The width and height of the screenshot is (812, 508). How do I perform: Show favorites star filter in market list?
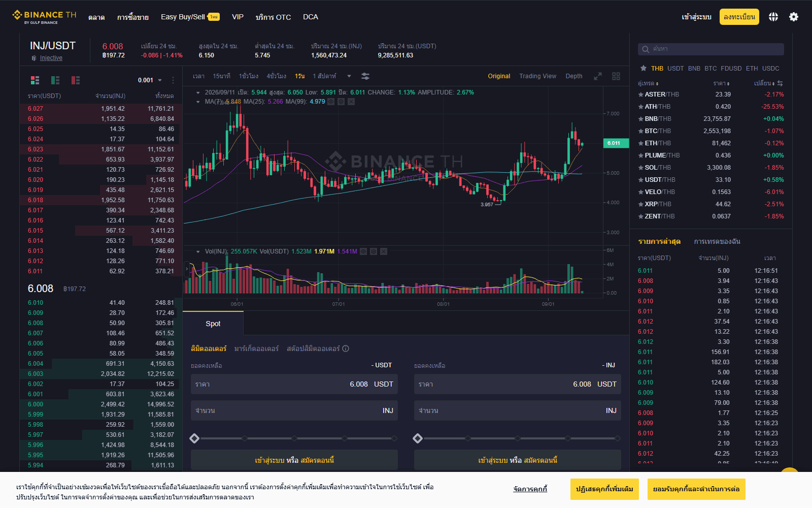644,68
